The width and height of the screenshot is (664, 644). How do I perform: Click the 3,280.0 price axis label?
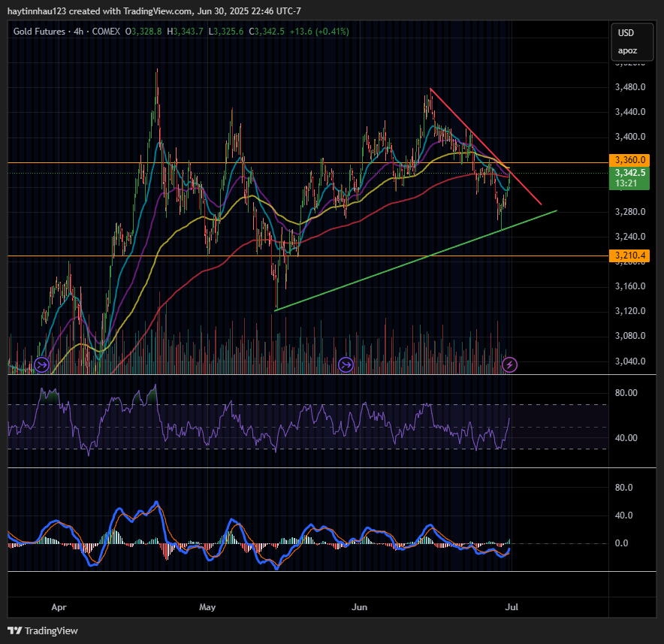630,212
